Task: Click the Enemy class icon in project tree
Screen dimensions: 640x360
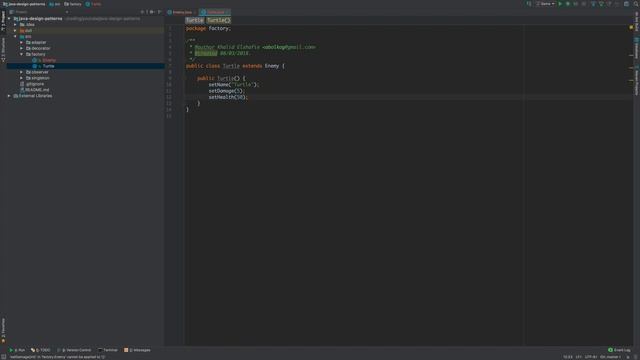Action: point(35,60)
